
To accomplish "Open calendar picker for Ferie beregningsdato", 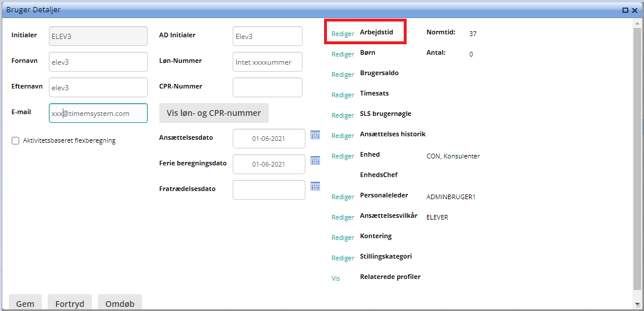I will pyautogui.click(x=315, y=160).
